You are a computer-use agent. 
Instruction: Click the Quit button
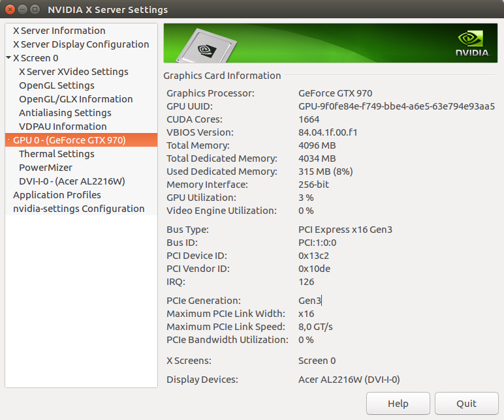tap(466, 403)
